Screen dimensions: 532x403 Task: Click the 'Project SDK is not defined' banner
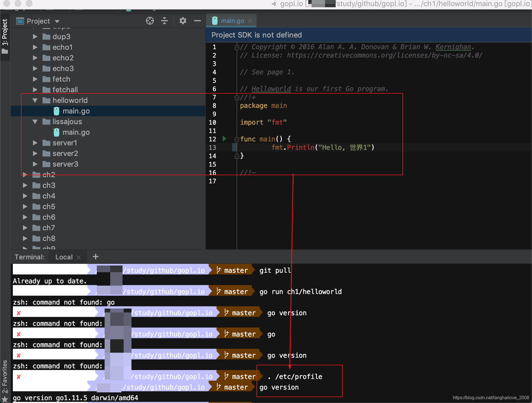369,35
